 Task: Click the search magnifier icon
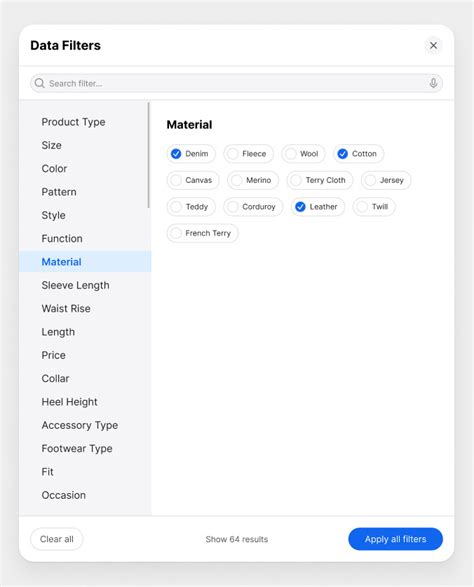[x=39, y=83]
